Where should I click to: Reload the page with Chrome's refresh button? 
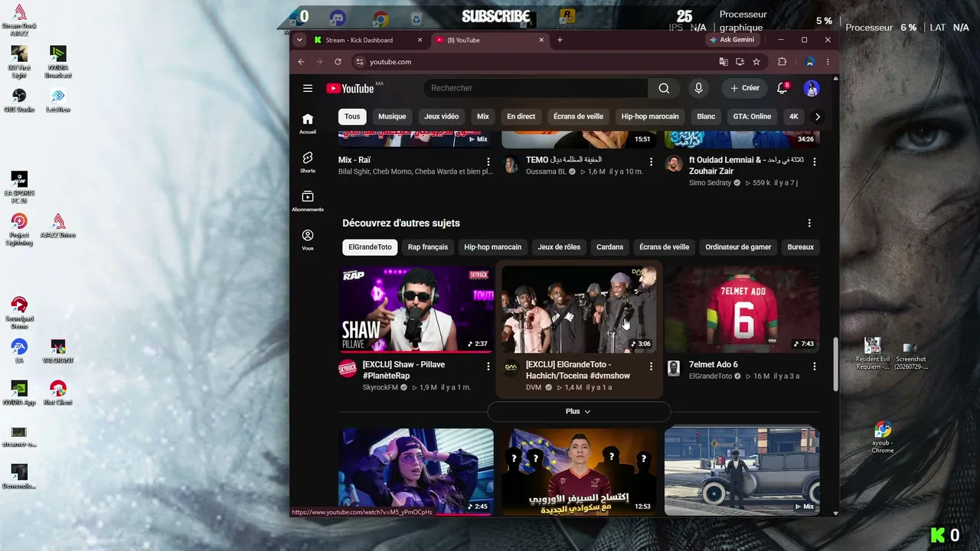point(338,62)
